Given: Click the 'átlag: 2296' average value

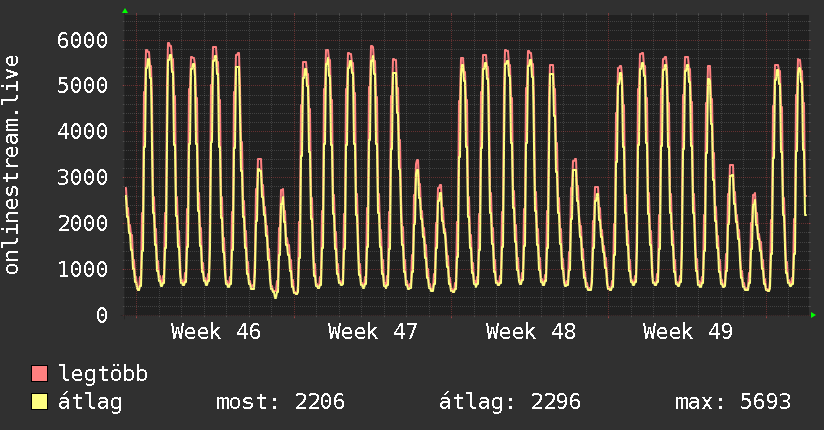Looking at the screenshot, I should tap(510, 403).
